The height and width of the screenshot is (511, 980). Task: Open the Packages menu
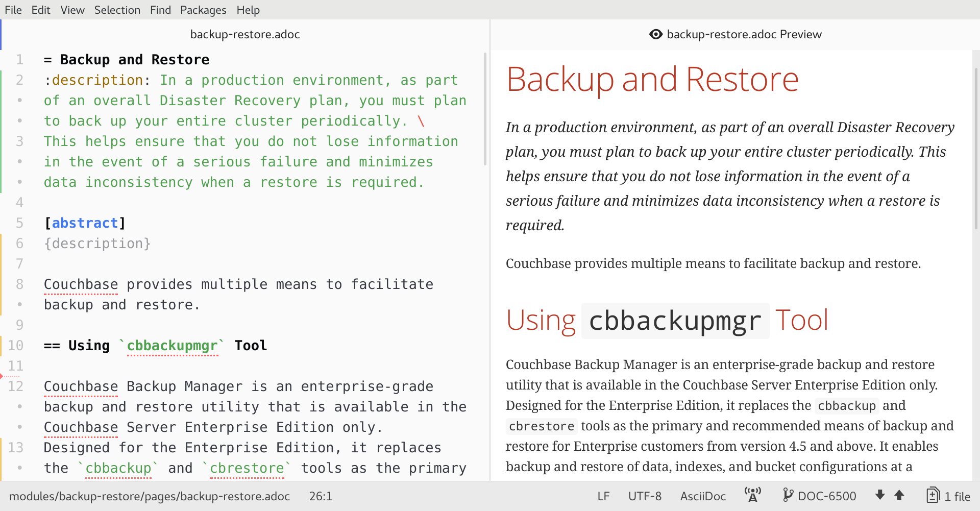point(203,10)
